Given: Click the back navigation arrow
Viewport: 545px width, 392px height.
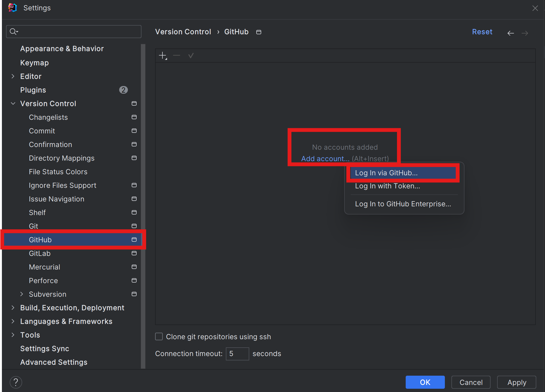Looking at the screenshot, I should click(510, 33).
